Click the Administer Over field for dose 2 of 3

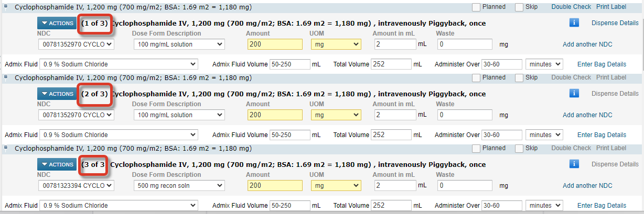pyautogui.click(x=501, y=135)
